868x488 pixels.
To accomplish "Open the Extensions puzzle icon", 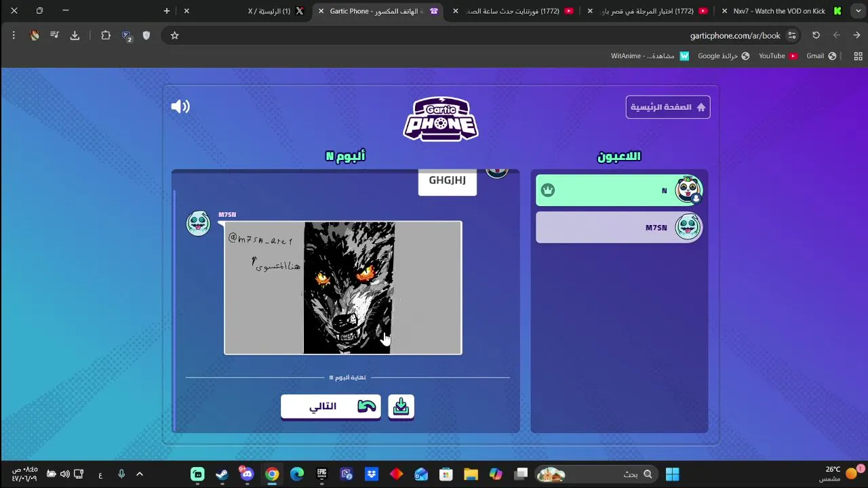I will click(x=106, y=35).
